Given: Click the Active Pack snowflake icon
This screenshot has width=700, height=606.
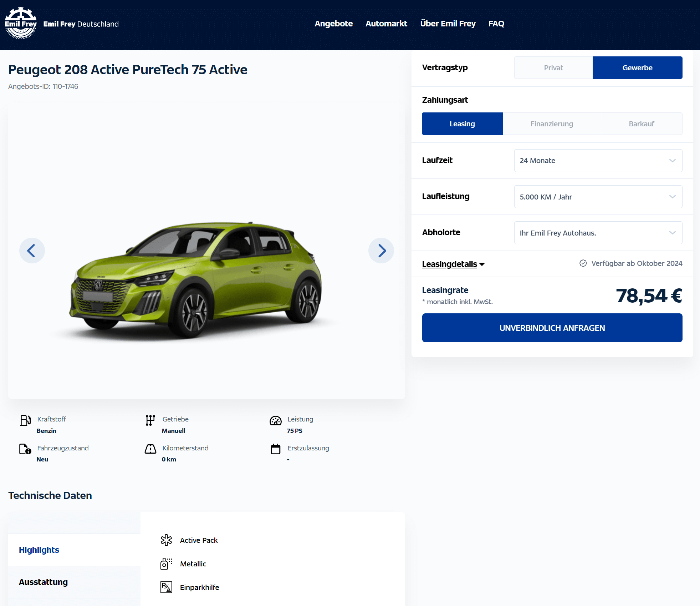Looking at the screenshot, I should 166,540.
